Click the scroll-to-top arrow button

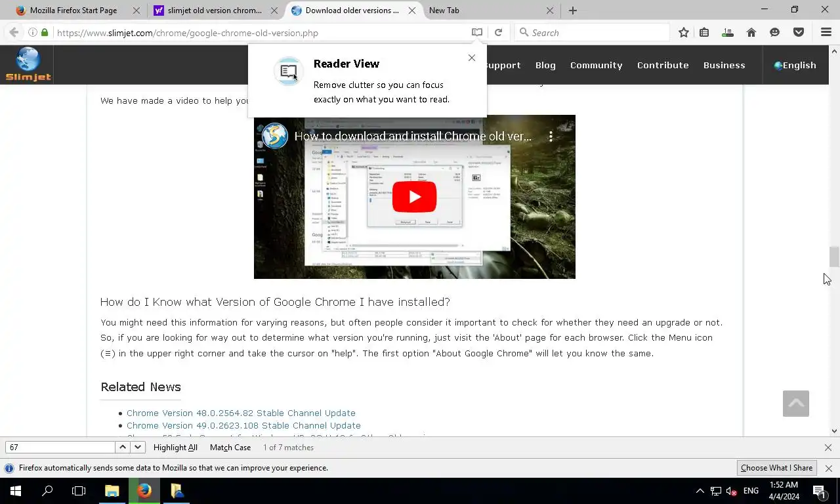pyautogui.click(x=795, y=404)
